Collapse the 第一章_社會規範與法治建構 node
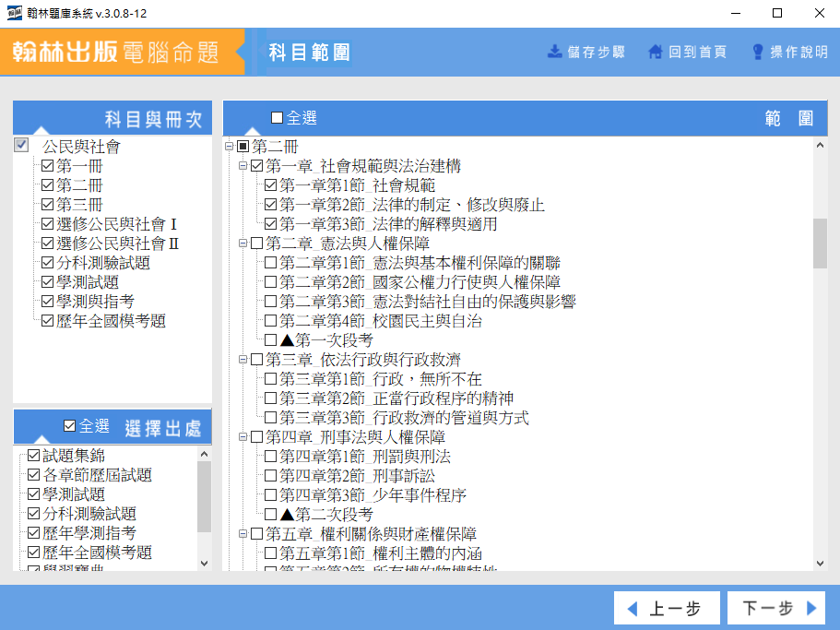The width and height of the screenshot is (840, 630). pyautogui.click(x=243, y=166)
